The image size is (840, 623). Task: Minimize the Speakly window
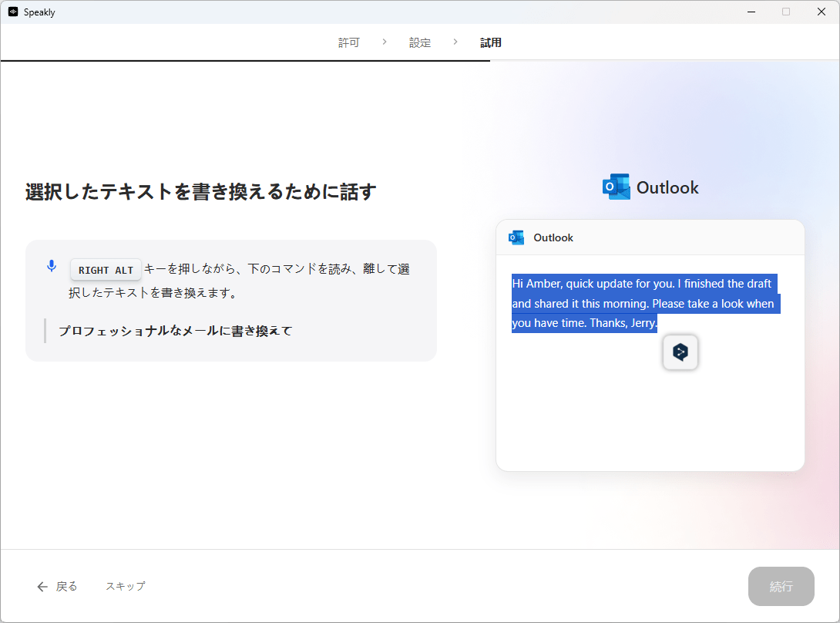751,12
